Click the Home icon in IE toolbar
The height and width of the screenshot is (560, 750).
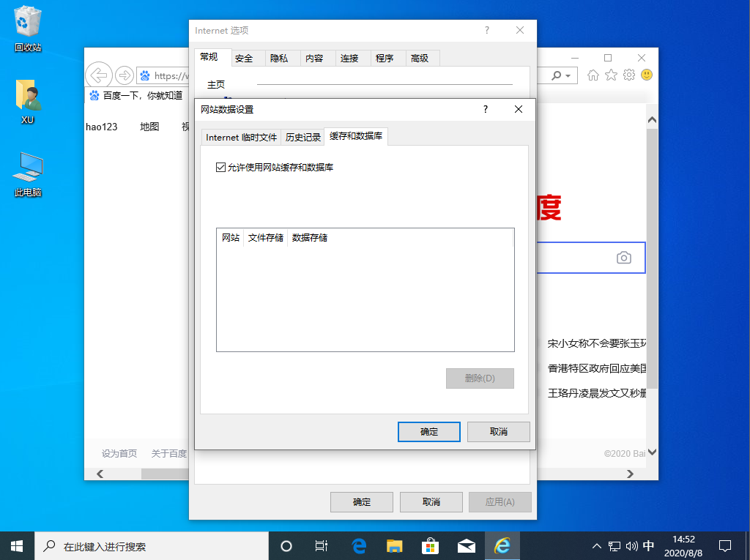[593, 75]
